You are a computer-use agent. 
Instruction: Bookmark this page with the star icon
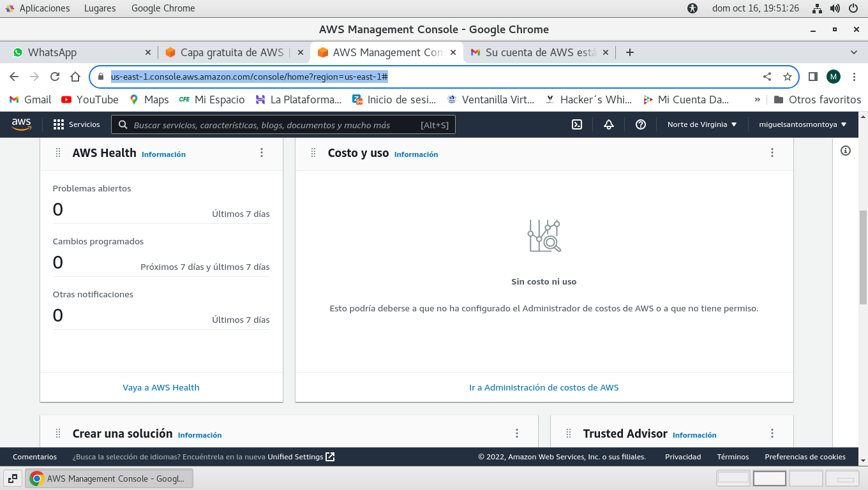pos(788,77)
